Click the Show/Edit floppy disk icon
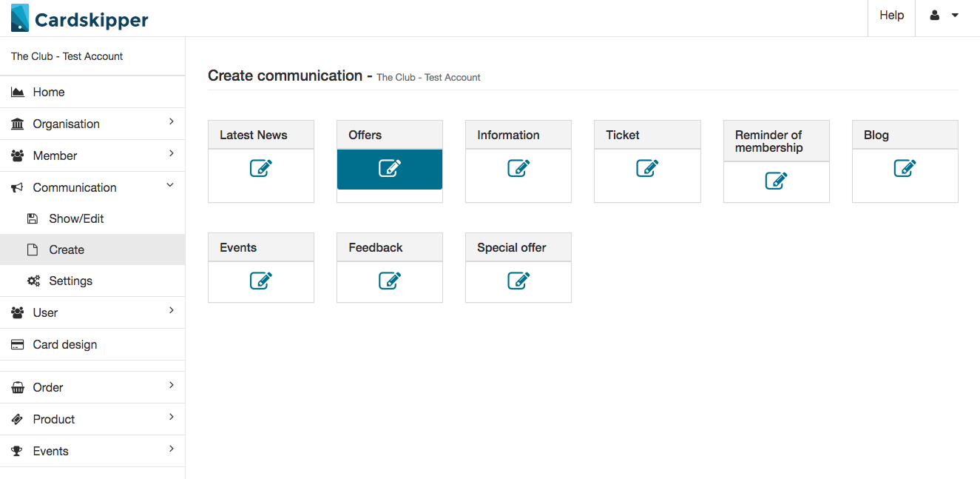980x479 pixels. click(33, 218)
